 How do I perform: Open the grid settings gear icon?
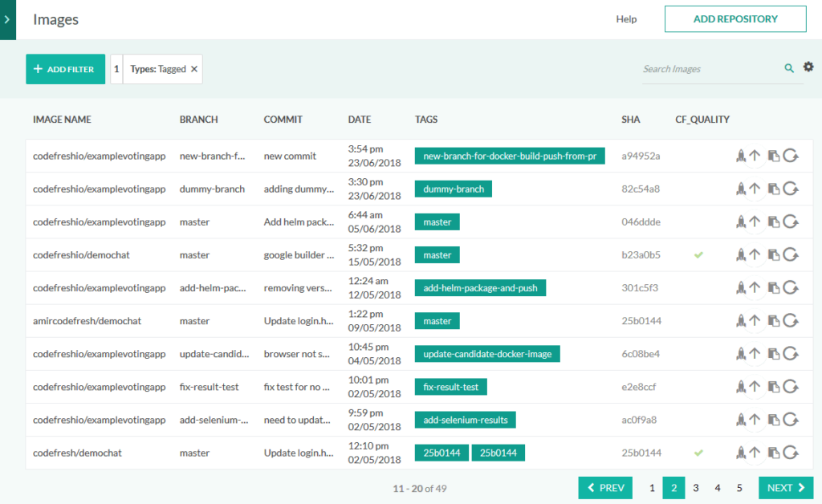808,67
